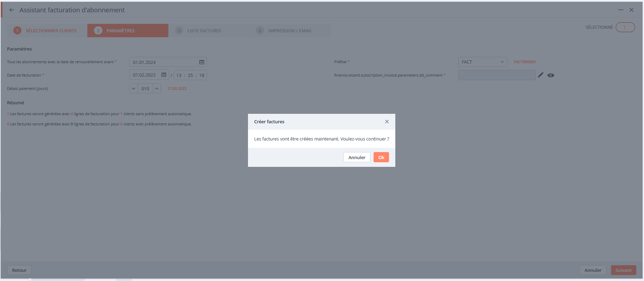Click the dialog message 'Voulez-vous continuer ?'
Viewport: 644px width, 281px height.
click(365, 139)
